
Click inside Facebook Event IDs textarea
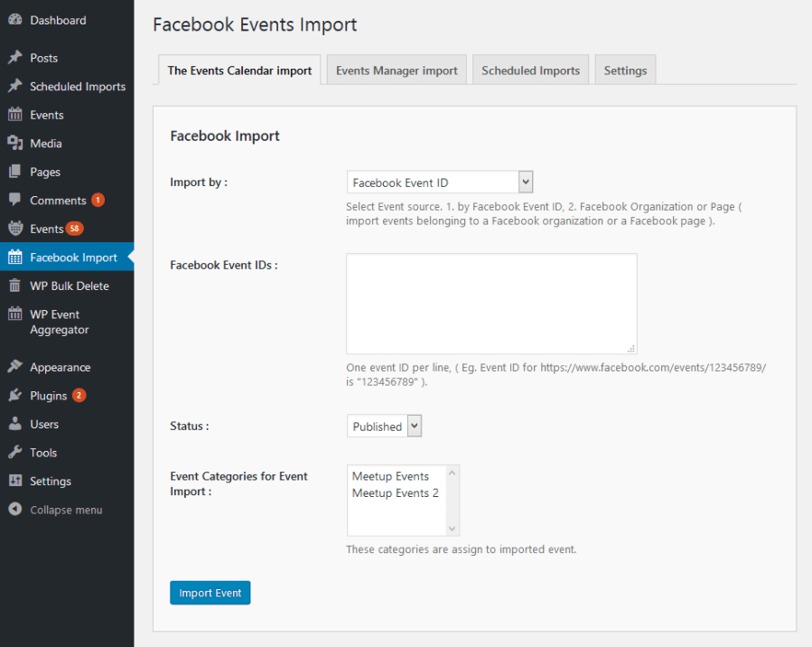click(491, 304)
